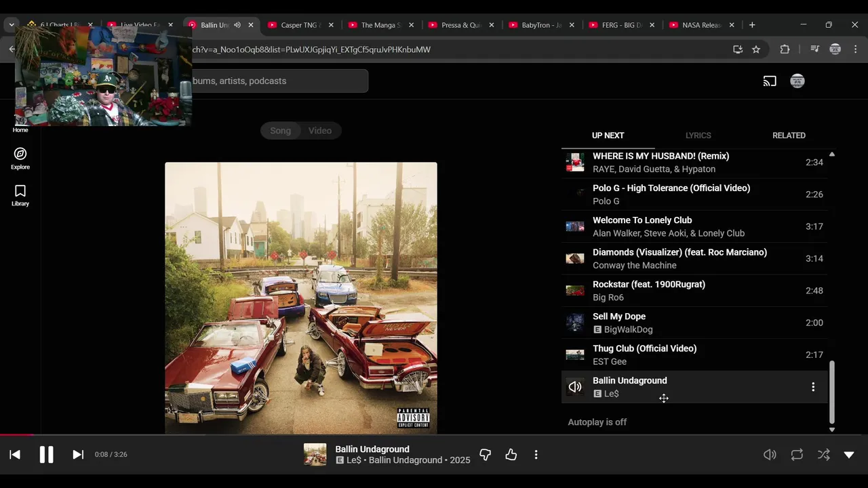The height and width of the screenshot is (488, 868).
Task: Pause the current song
Action: pos(46,455)
